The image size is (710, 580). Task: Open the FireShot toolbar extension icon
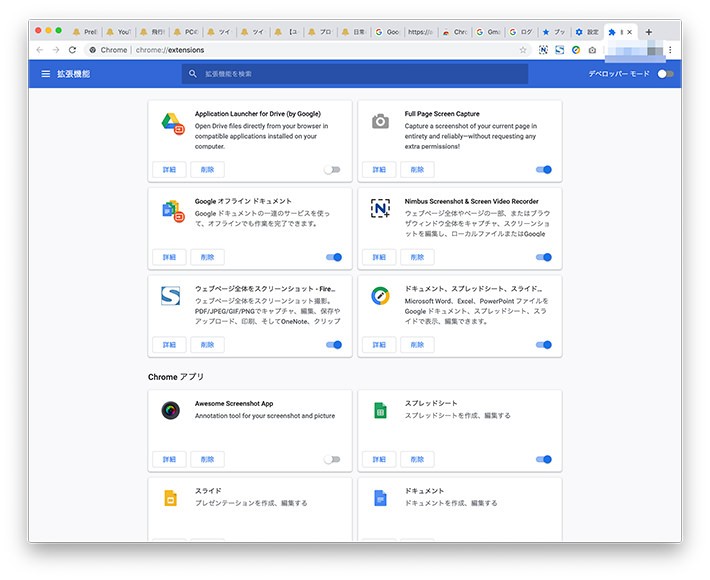[560, 50]
